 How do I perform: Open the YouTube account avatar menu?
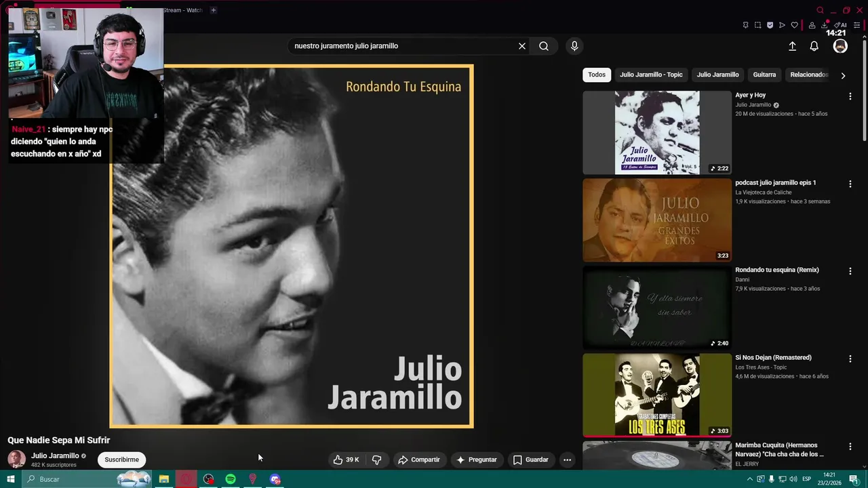click(840, 46)
